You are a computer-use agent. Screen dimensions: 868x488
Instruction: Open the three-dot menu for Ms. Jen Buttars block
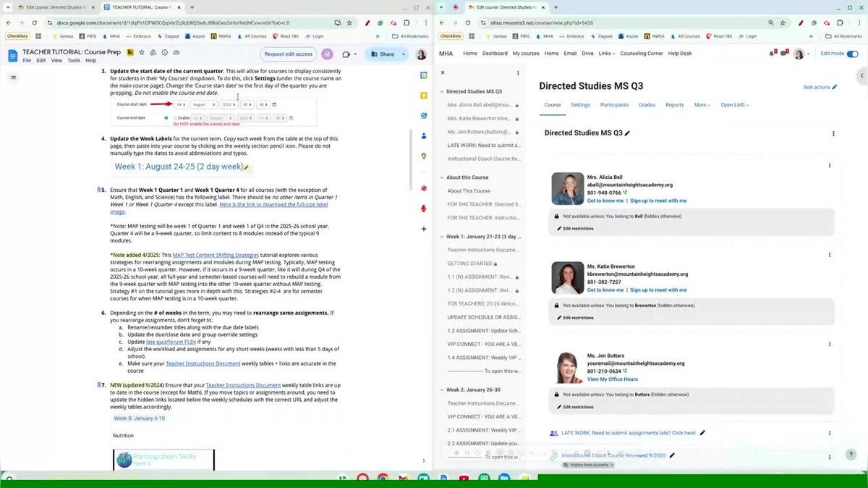(x=830, y=344)
